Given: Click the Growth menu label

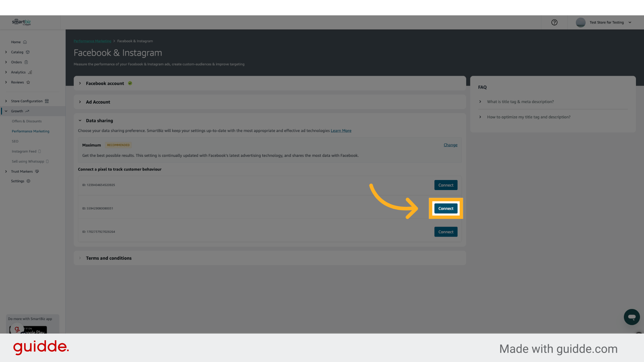Looking at the screenshot, I should click(x=17, y=111).
